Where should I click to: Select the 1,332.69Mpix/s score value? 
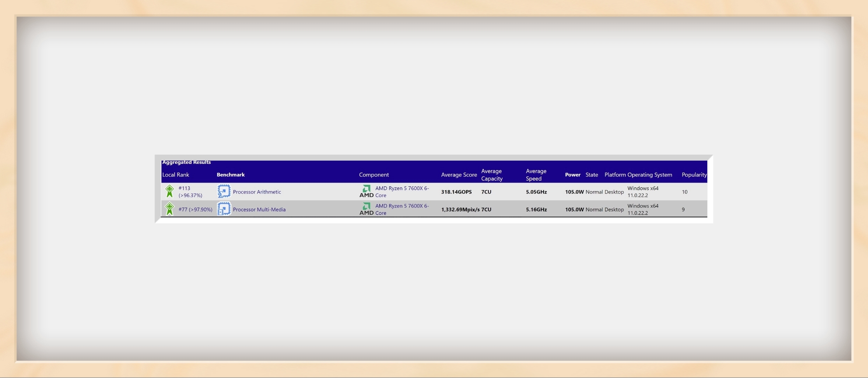(x=460, y=209)
